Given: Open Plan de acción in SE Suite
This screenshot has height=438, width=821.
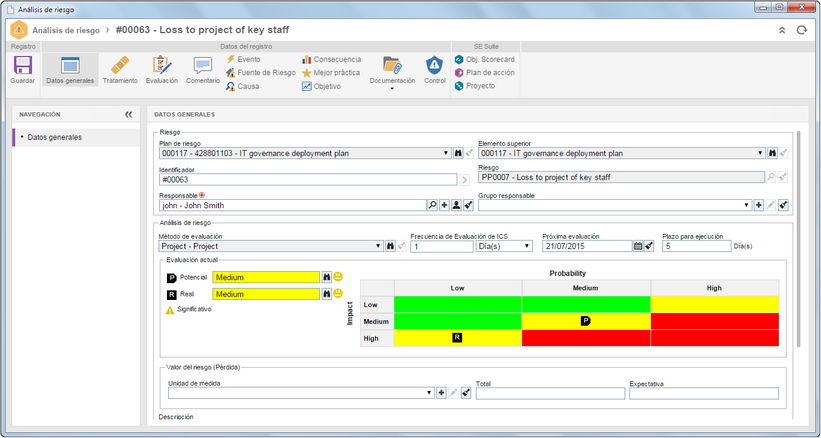Looking at the screenshot, I should coord(485,73).
